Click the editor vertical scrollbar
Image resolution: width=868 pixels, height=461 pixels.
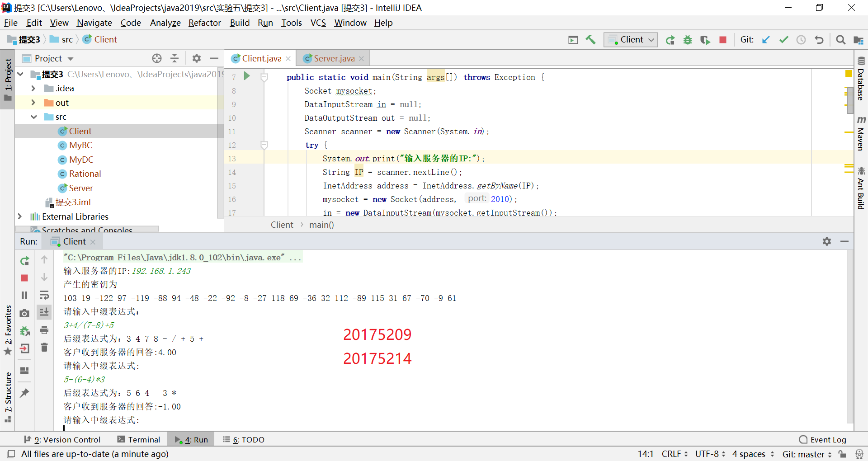click(x=850, y=102)
